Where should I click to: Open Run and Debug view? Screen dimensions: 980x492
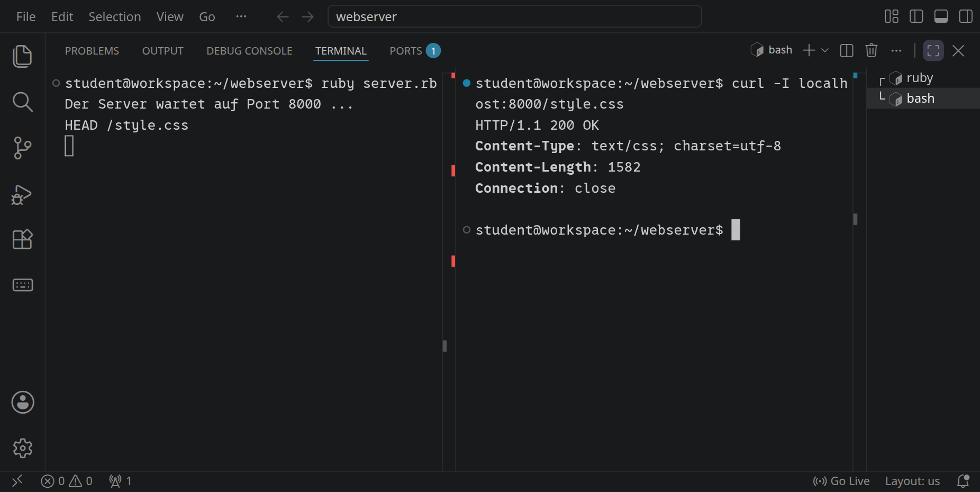(x=22, y=194)
